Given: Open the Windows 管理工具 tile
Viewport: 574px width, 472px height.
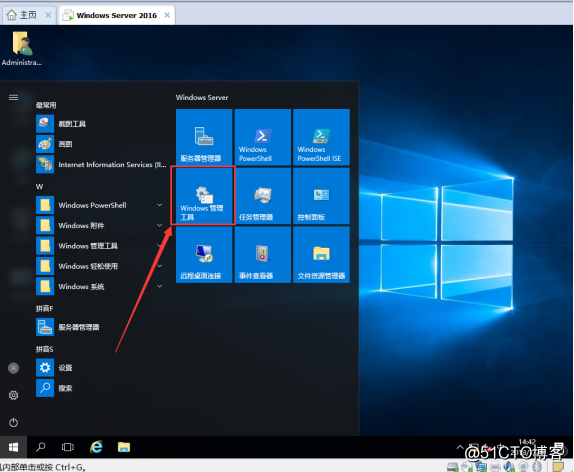Looking at the screenshot, I should coord(204,196).
